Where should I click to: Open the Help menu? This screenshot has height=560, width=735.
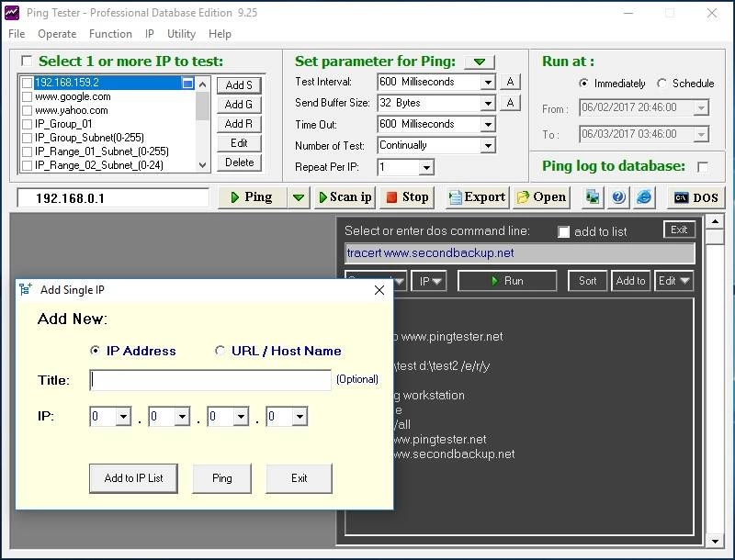point(220,34)
